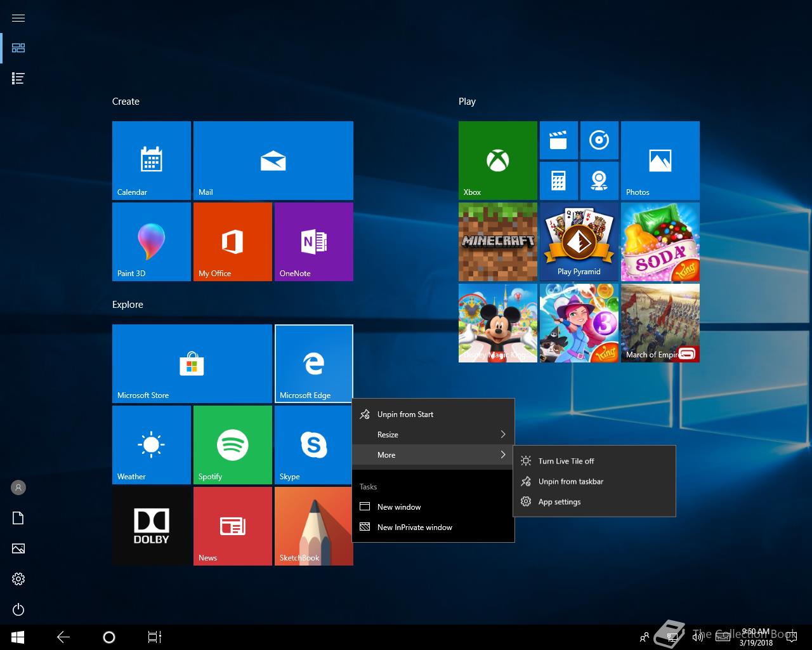The height and width of the screenshot is (650, 812).
Task: Click the Windows Start button
Action: pos(18,637)
